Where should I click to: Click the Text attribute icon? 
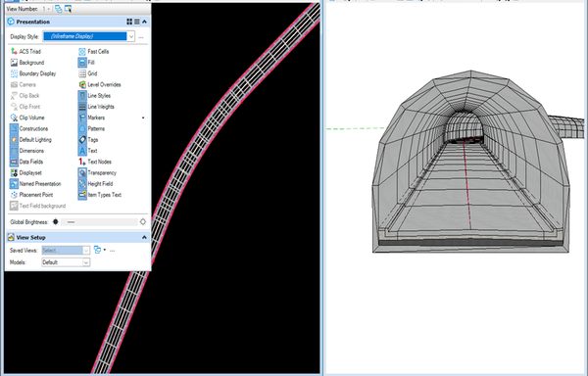[x=82, y=151]
